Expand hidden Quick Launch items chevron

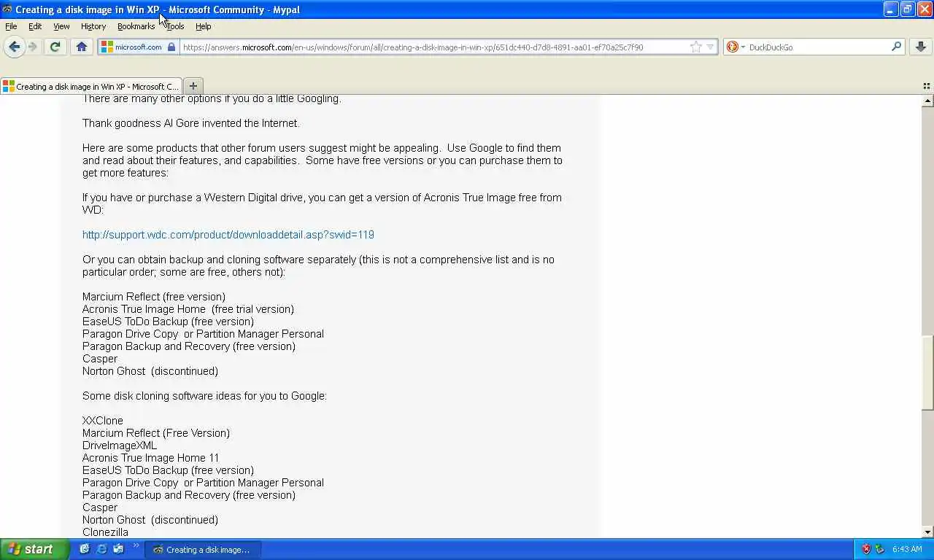136,545
